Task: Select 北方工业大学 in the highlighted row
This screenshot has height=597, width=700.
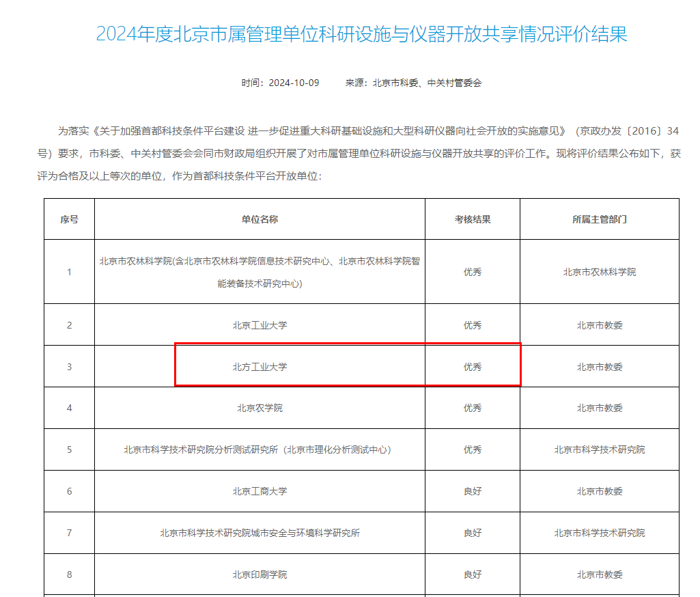Action: [260, 367]
